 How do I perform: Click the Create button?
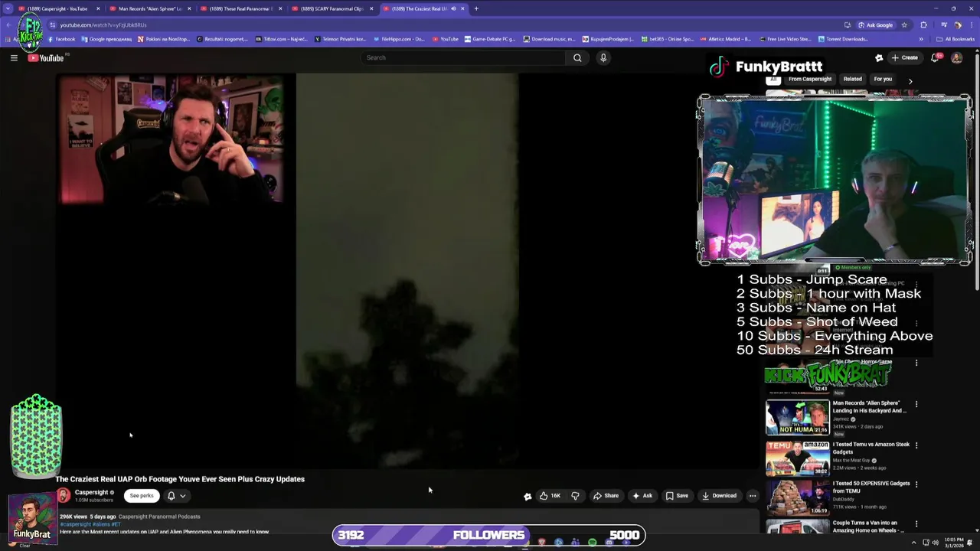904,57
